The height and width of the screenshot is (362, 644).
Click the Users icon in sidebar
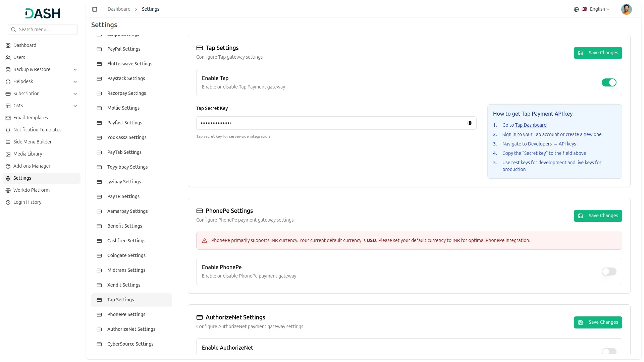tap(8, 58)
